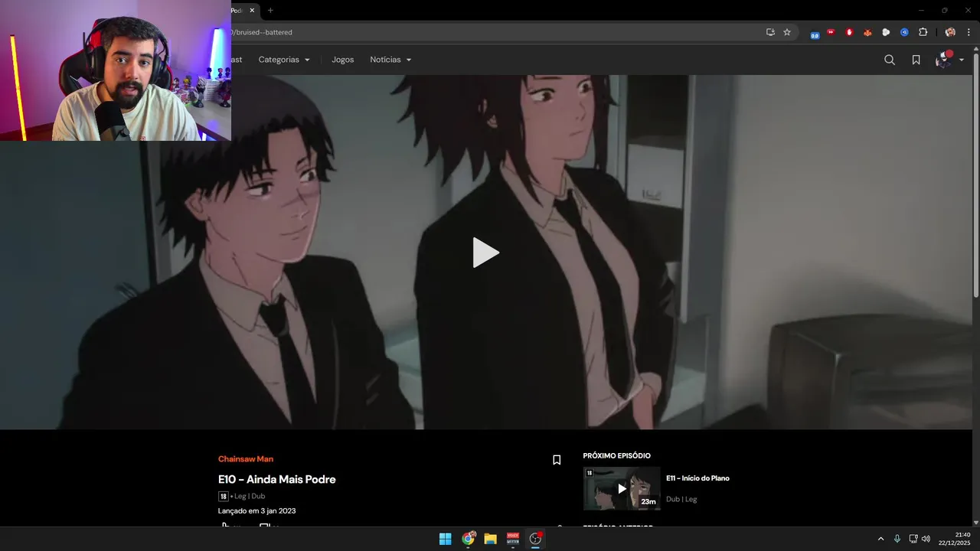Open the Crunchyroll profile avatar menu

944,60
